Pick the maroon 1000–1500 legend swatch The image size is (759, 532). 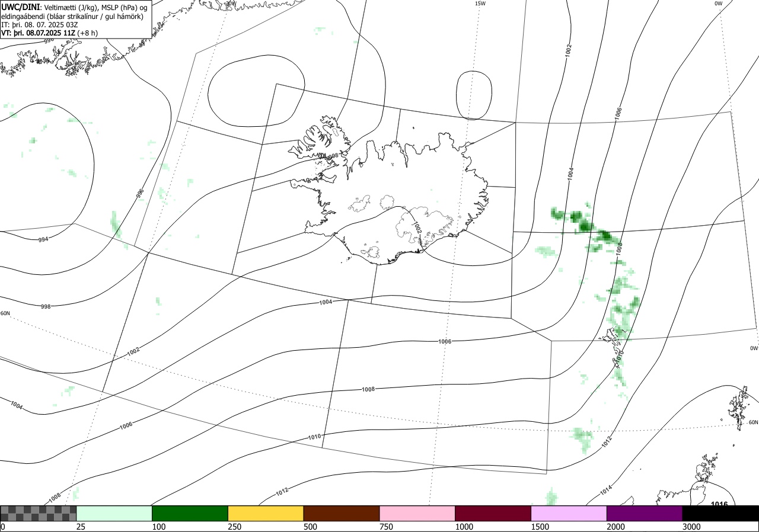493,513
